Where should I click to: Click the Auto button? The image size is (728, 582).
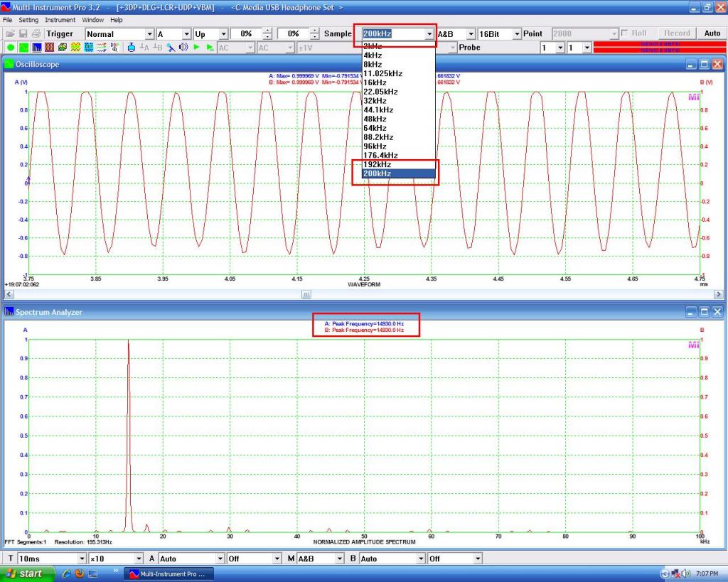(712, 33)
